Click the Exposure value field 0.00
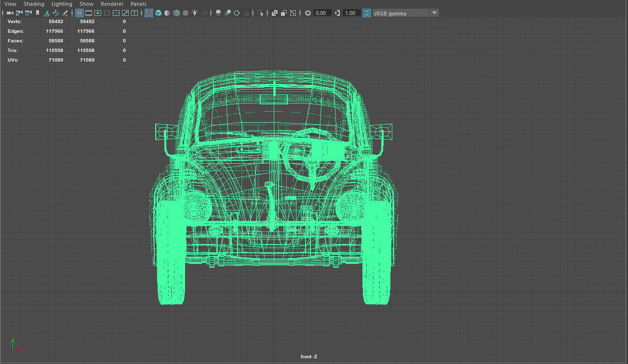This screenshot has width=628, height=364. (322, 13)
